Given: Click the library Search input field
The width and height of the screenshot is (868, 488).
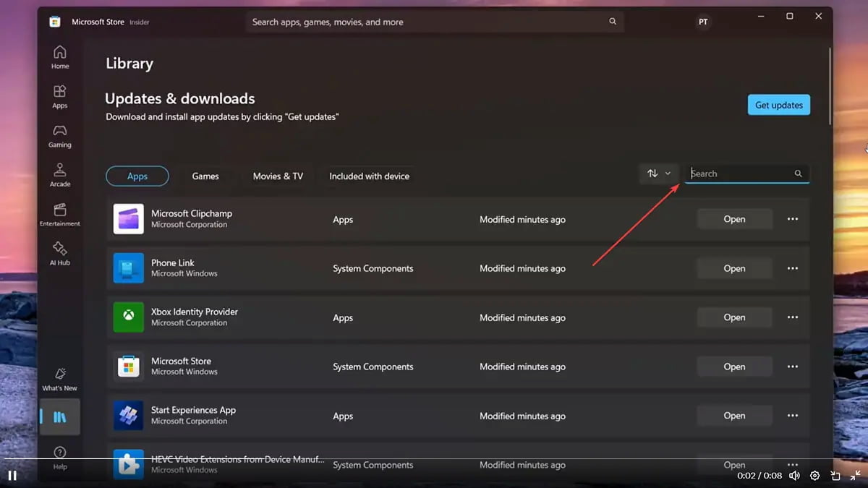Looking at the screenshot, I should tap(745, 174).
